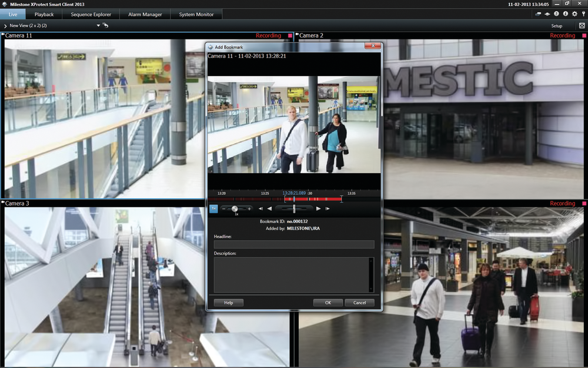Open the Alarm Manager
The image size is (588, 368).
point(144,14)
